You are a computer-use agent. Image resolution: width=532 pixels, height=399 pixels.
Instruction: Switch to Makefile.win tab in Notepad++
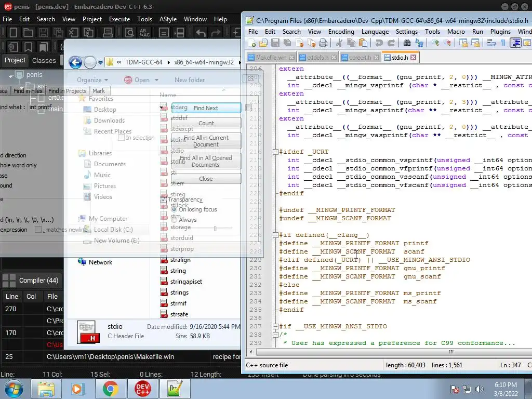point(271,57)
